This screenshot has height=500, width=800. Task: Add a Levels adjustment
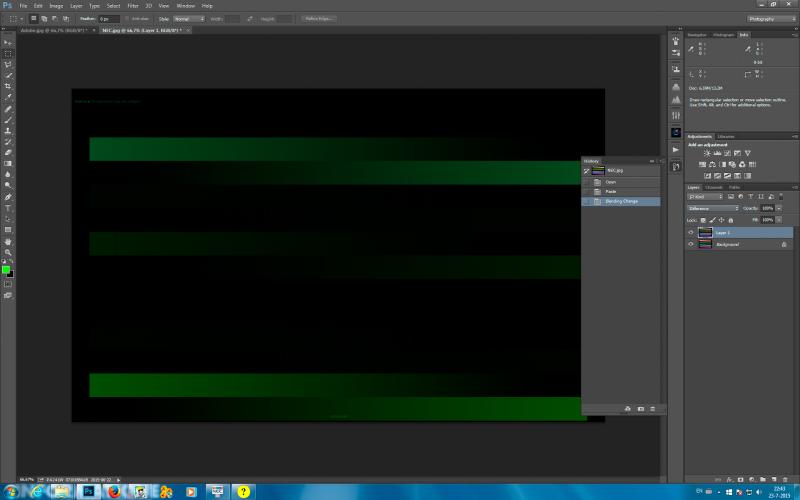coord(717,153)
